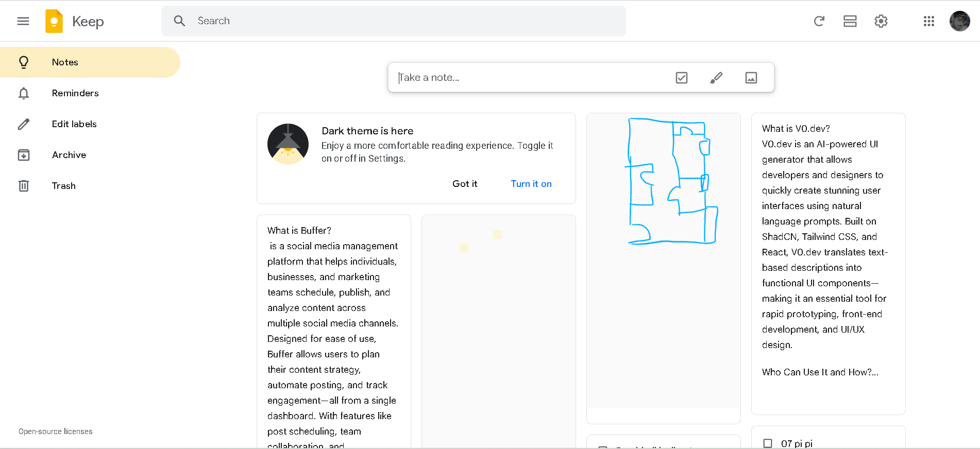Create a new note with drawing

716,78
